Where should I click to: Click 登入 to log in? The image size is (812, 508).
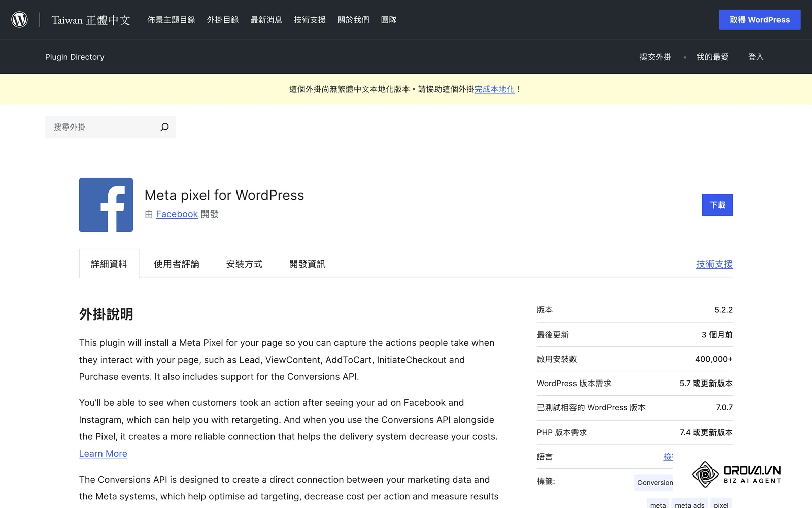click(756, 57)
